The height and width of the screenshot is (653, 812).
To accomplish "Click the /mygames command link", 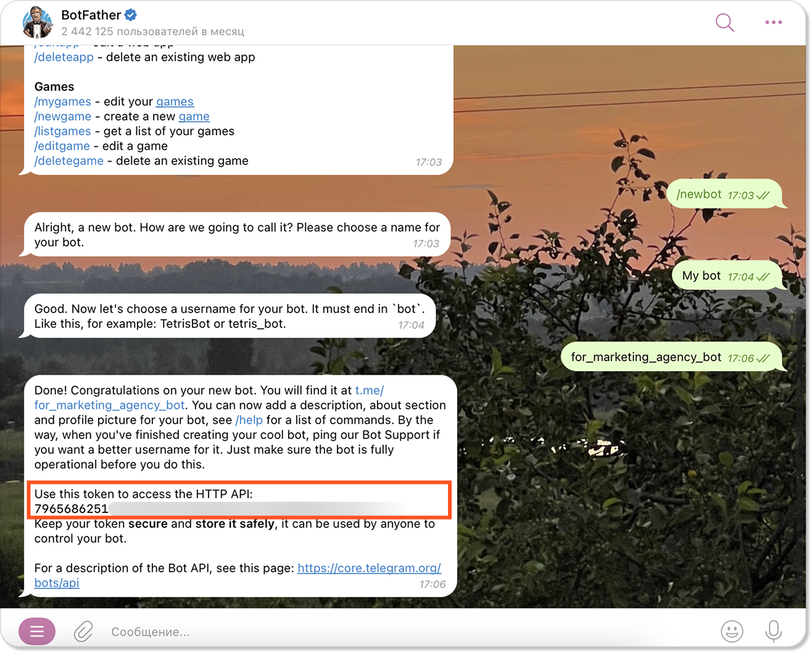I will 63,101.
